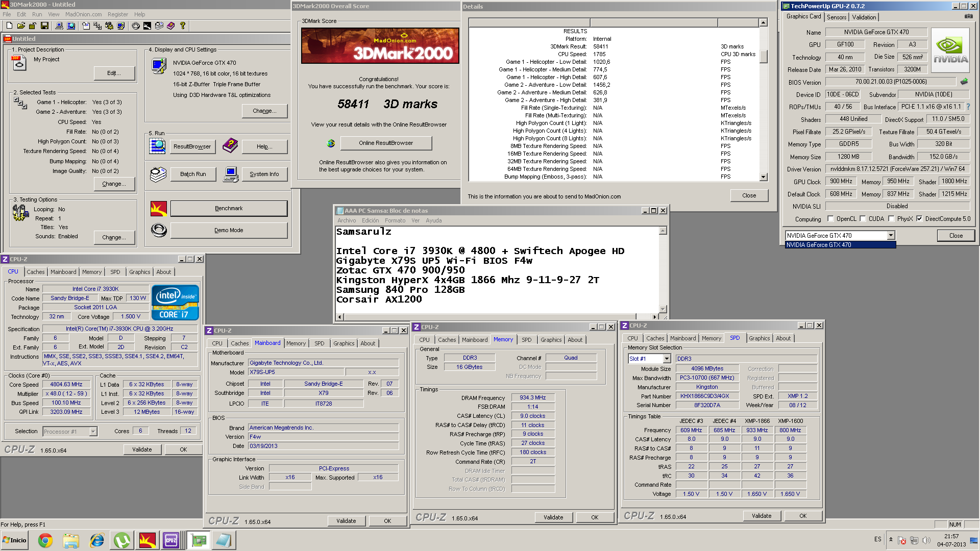Click the yellow question mark toolbar icon
The height and width of the screenshot is (551, 980).
click(x=183, y=26)
